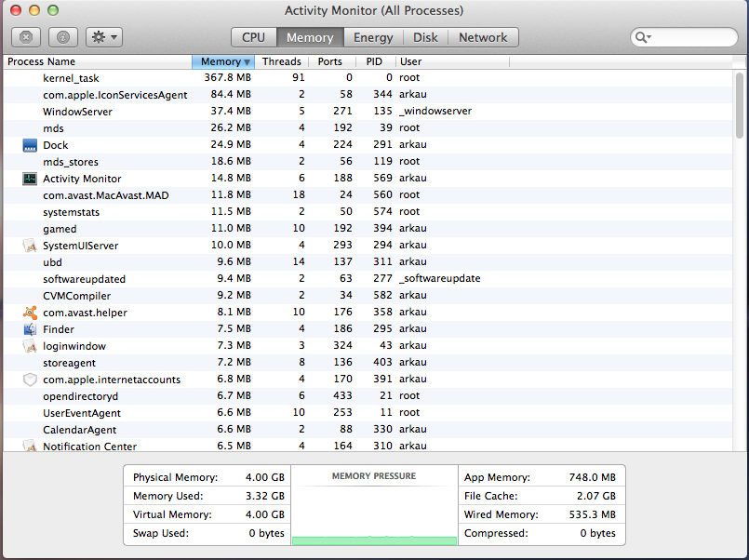Select the Memory tab

[x=310, y=37]
